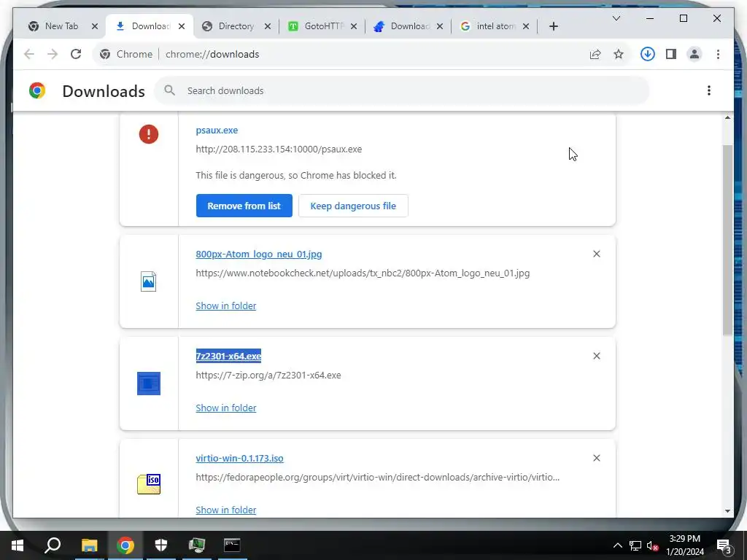Switch to the intel atom Google tab
747x560 pixels.
[495, 26]
